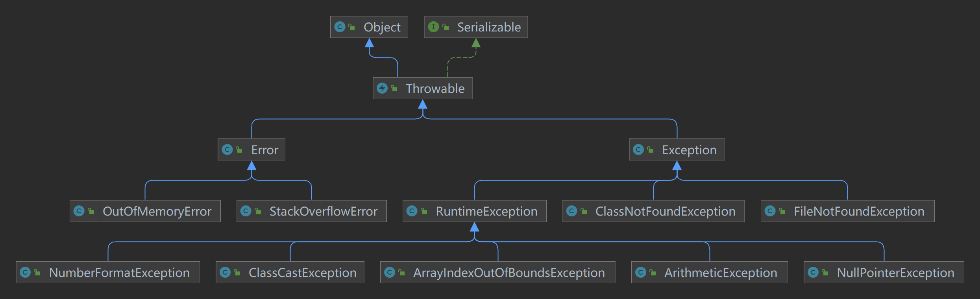
Task: Click the Serializable interface node label
Action: point(489,27)
